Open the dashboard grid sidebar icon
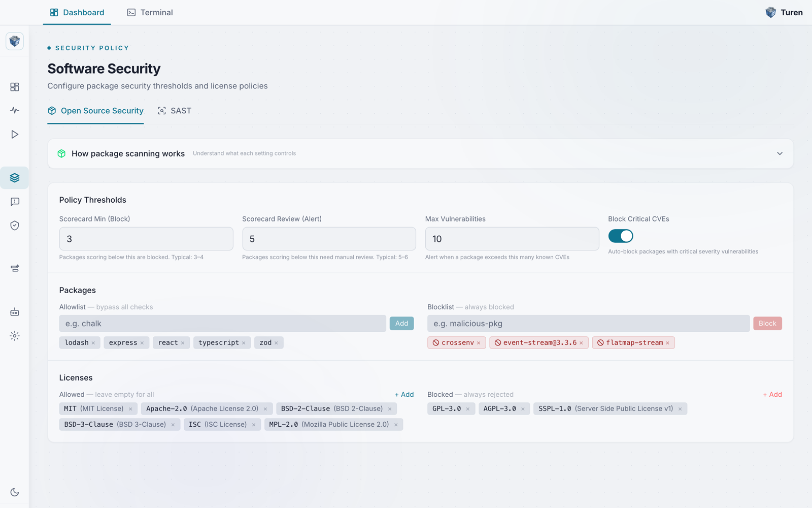This screenshot has height=508, width=812. [15, 87]
